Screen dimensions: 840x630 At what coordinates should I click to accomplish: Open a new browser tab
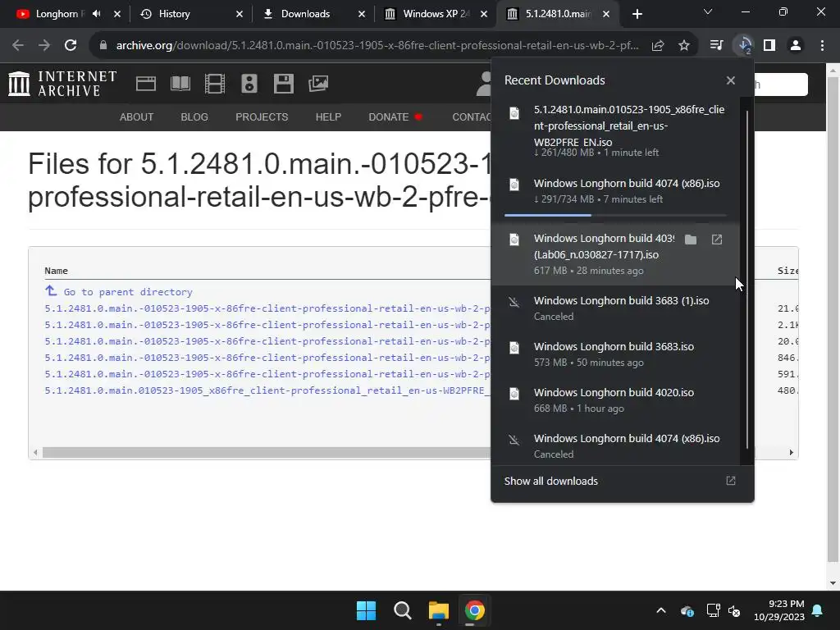pyautogui.click(x=637, y=14)
